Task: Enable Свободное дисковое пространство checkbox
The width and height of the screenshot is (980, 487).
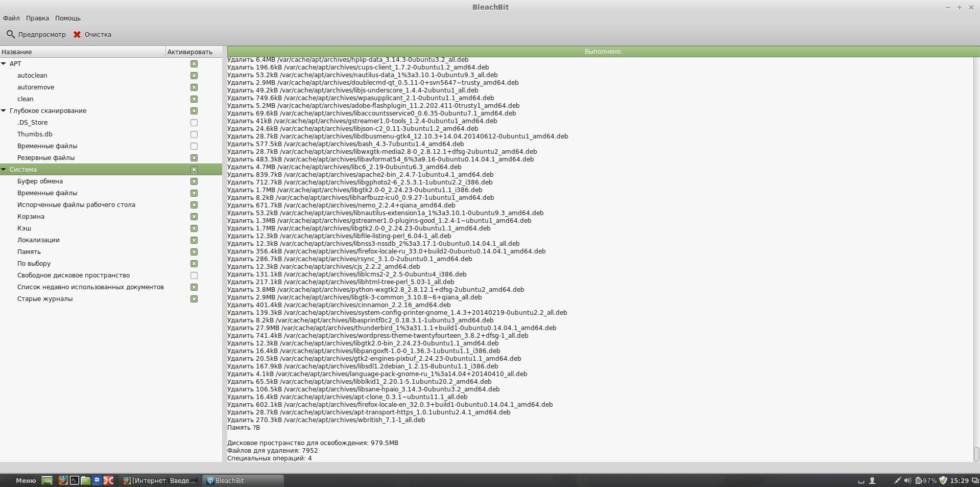Action: [194, 275]
